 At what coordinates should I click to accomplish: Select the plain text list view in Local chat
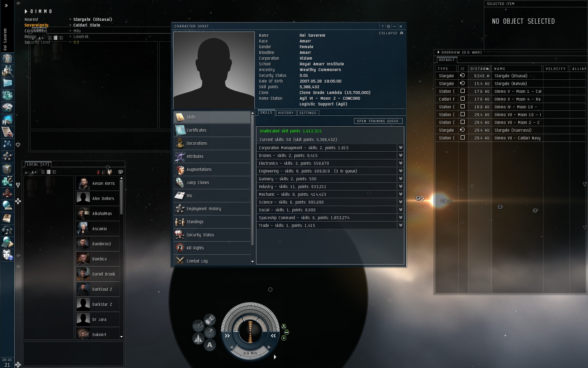pyautogui.click(x=43, y=172)
